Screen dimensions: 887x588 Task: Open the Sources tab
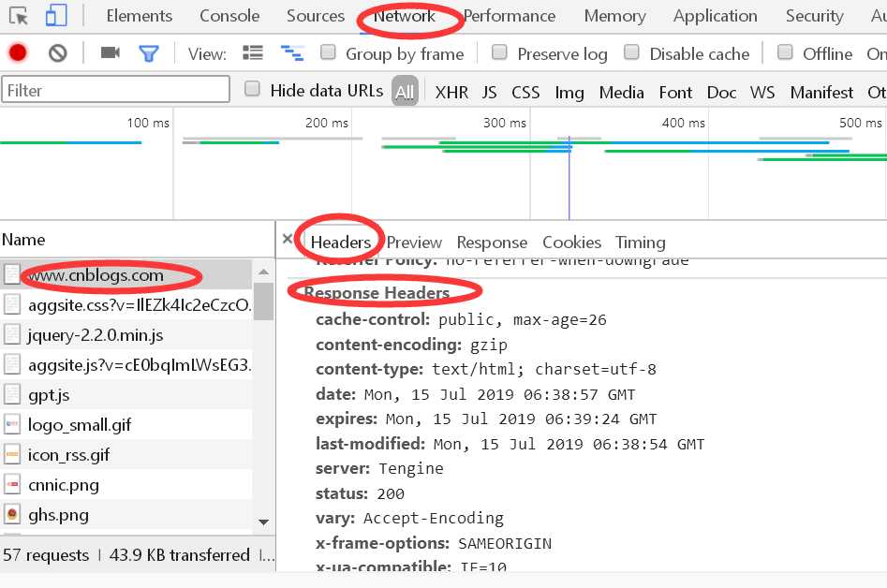coord(316,16)
